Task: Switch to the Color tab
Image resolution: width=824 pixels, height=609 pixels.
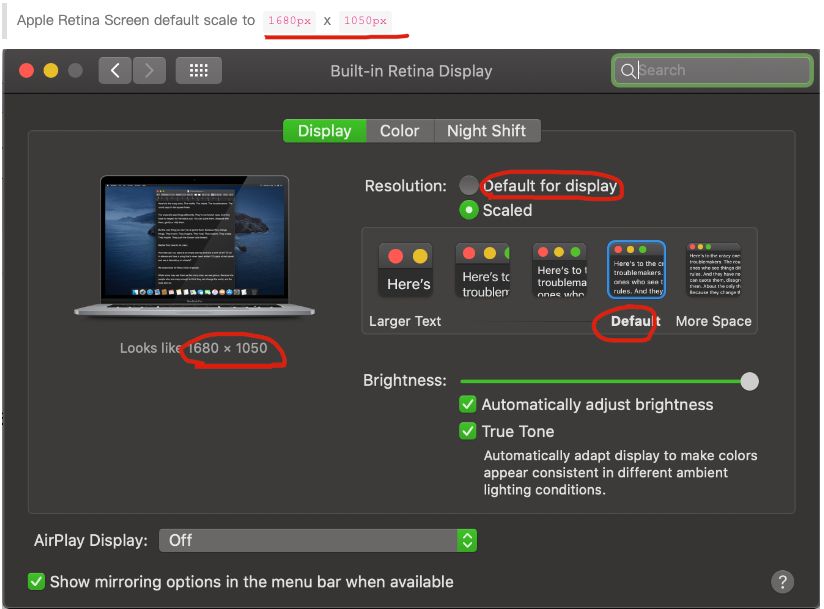Action: click(x=399, y=131)
